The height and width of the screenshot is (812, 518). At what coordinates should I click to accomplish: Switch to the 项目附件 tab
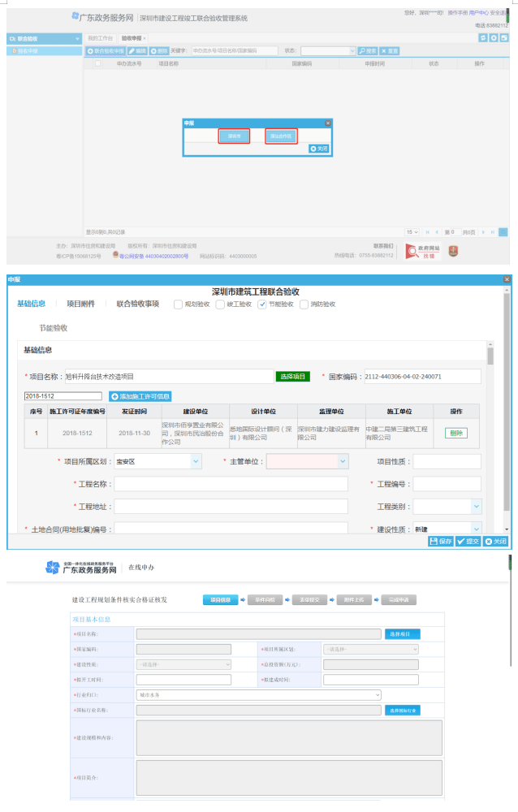80,304
